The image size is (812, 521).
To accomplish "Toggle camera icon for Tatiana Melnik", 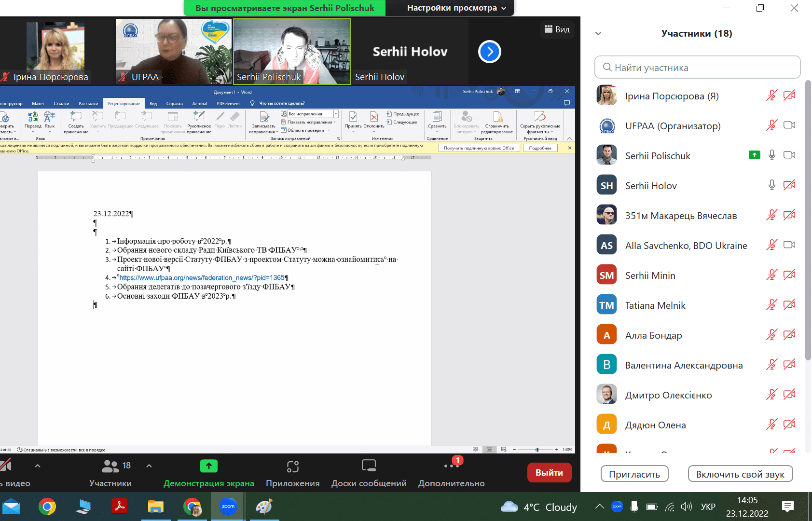I will (x=789, y=304).
